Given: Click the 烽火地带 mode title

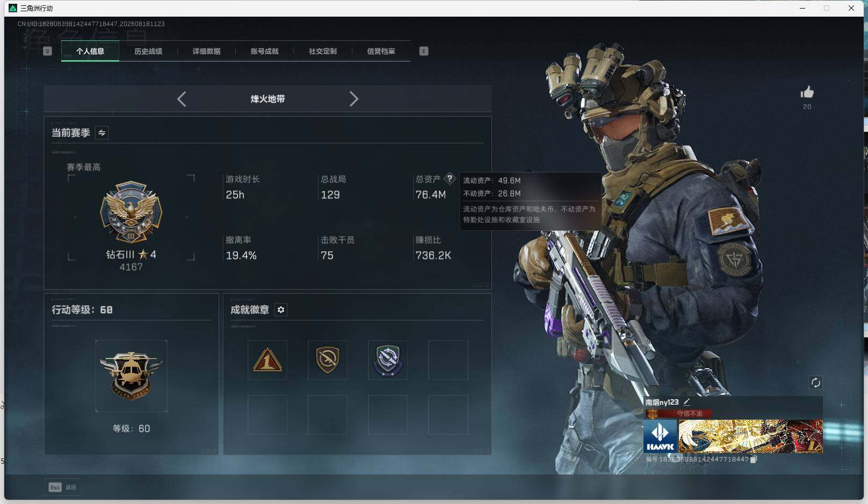Looking at the screenshot, I should 267,99.
